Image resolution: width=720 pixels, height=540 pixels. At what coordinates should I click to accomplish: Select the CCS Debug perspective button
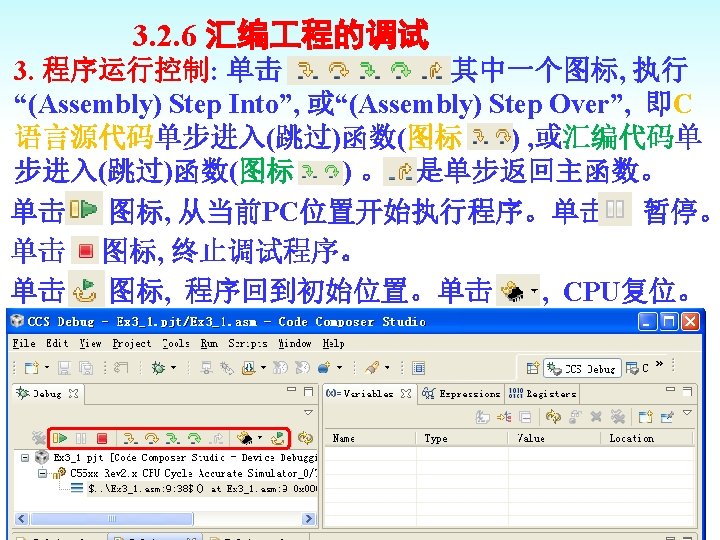click(x=582, y=368)
